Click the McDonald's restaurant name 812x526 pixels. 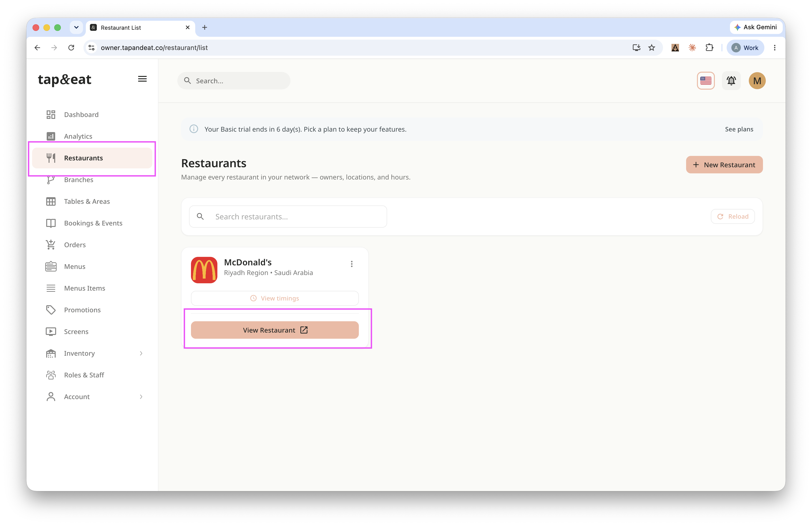[x=248, y=263]
